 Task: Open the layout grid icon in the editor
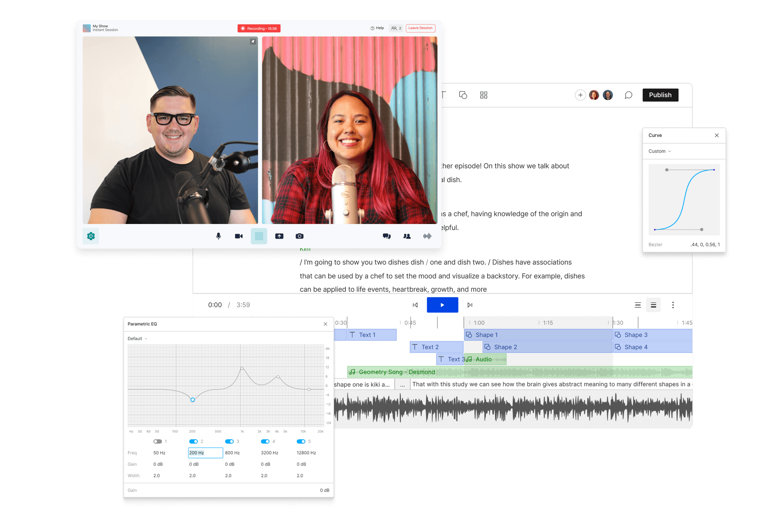click(483, 95)
